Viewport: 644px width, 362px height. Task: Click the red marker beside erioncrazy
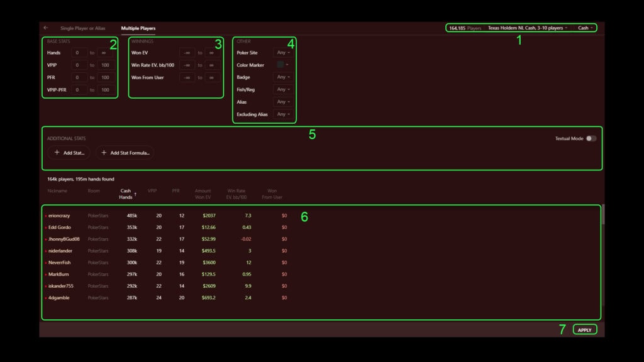[x=45, y=216]
